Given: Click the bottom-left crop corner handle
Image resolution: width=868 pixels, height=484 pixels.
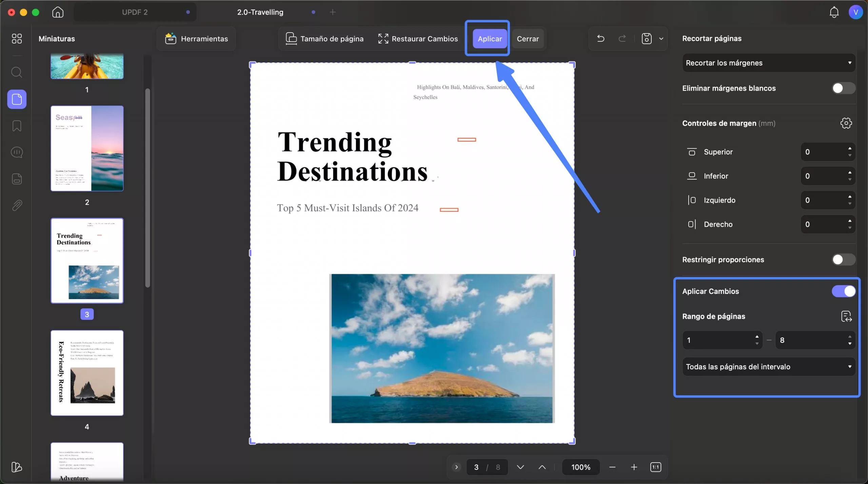Looking at the screenshot, I should [252, 442].
